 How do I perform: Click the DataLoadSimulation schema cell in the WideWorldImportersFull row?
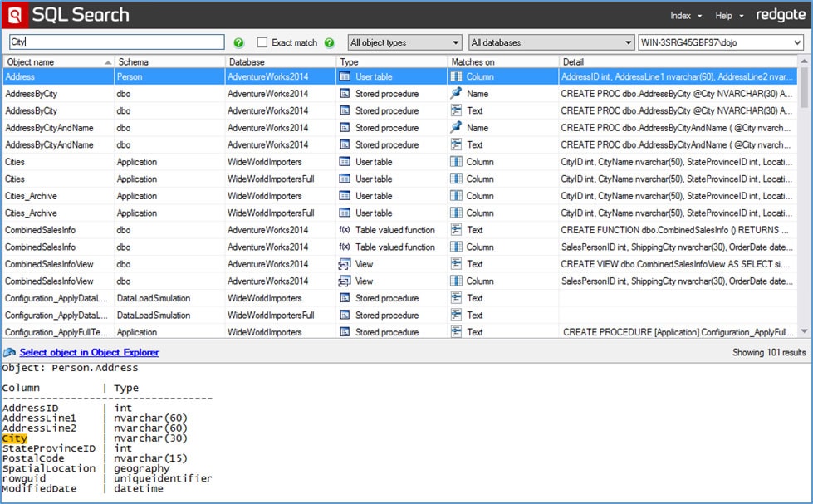169,316
